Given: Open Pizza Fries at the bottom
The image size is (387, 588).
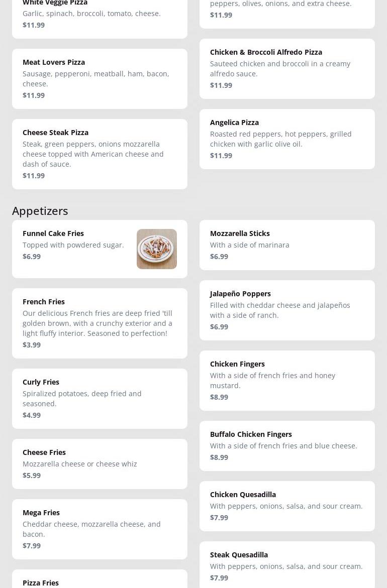Looking at the screenshot, I should (x=100, y=580).
